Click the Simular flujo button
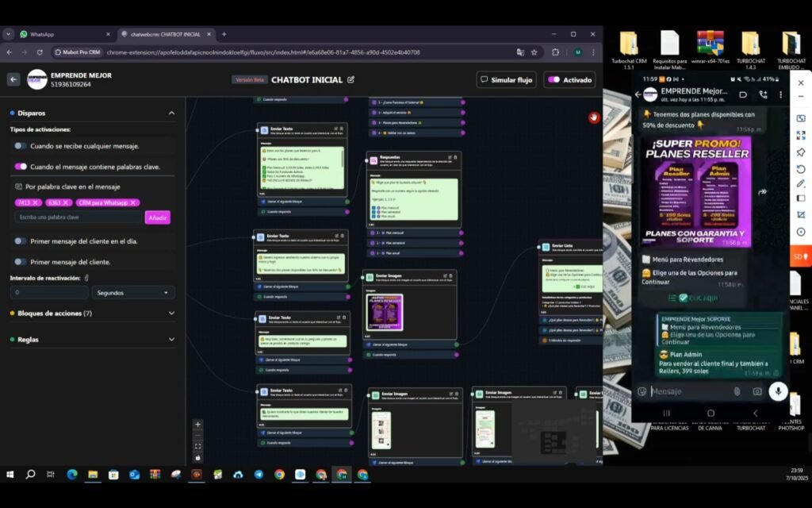The image size is (812, 508). coord(506,79)
